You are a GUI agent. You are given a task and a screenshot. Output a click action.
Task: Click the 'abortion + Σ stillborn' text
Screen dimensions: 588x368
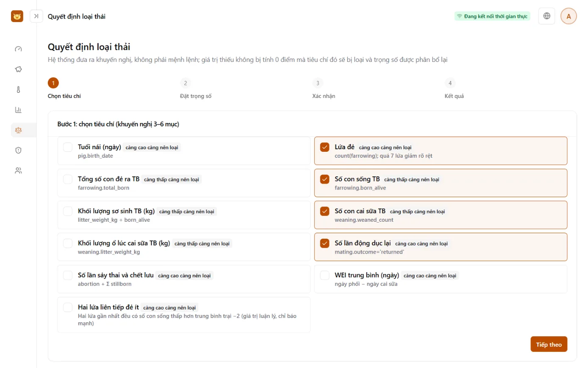105,284
